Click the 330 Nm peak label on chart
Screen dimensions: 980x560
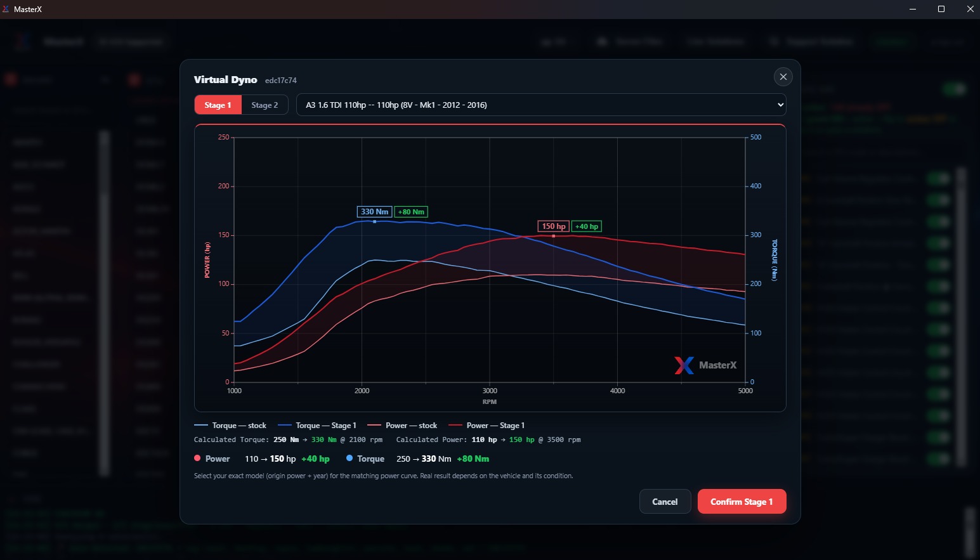click(374, 212)
